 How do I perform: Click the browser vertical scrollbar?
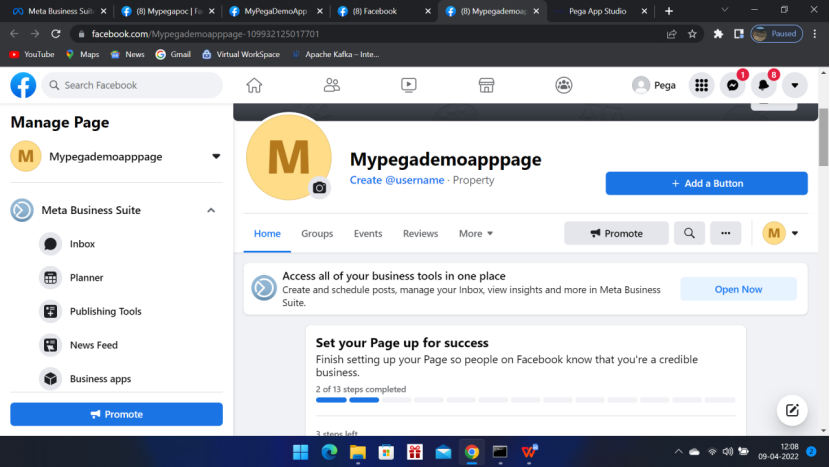(x=823, y=138)
